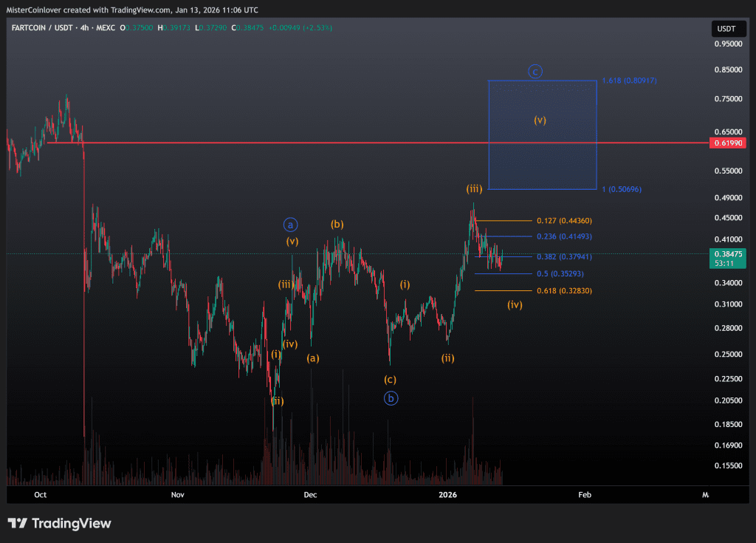Click the green 0.38475 current price label
756x543 pixels.
[x=726, y=253]
